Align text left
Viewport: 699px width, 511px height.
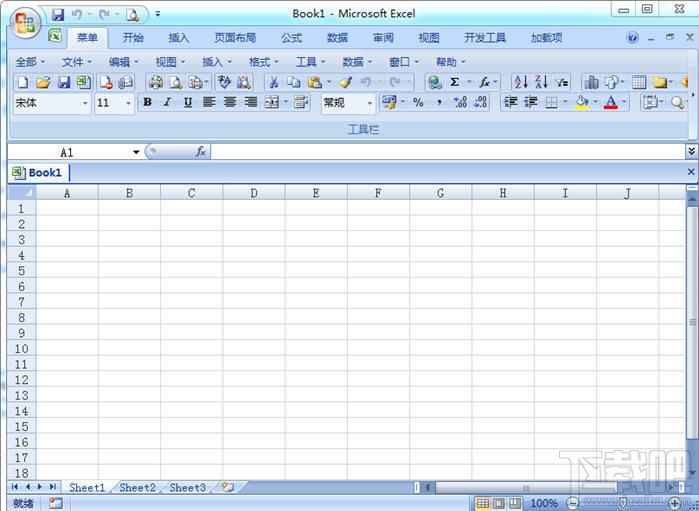click(209, 103)
